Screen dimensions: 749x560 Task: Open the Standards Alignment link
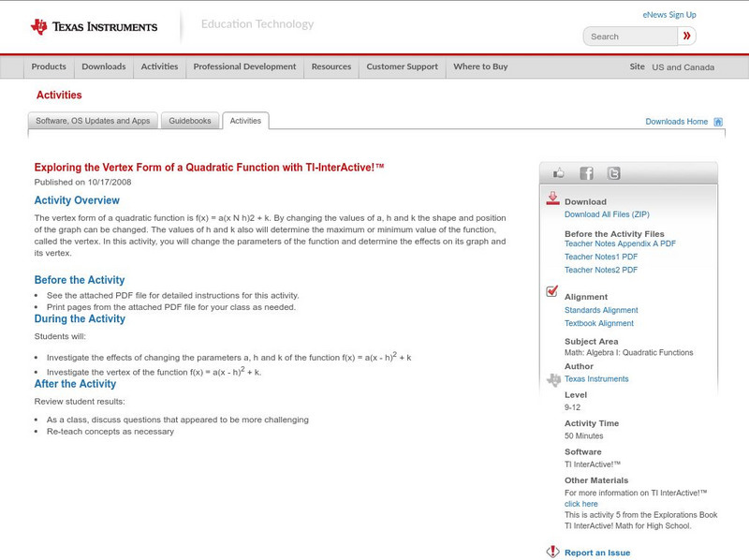point(601,311)
